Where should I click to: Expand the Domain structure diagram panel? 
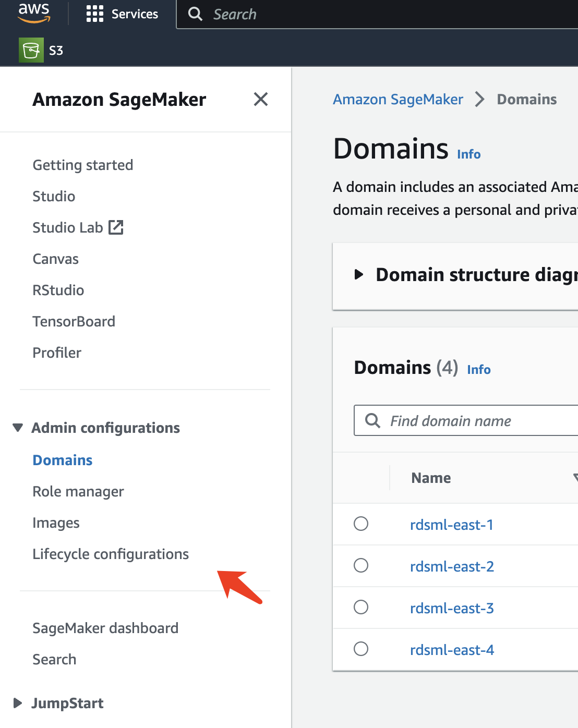pos(359,274)
